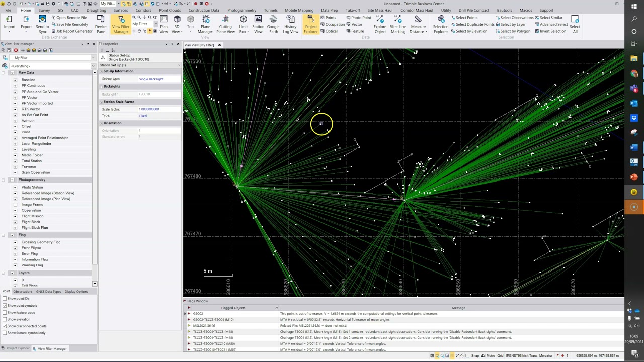Open the File menu
The image size is (644, 362).
tap(8, 10)
